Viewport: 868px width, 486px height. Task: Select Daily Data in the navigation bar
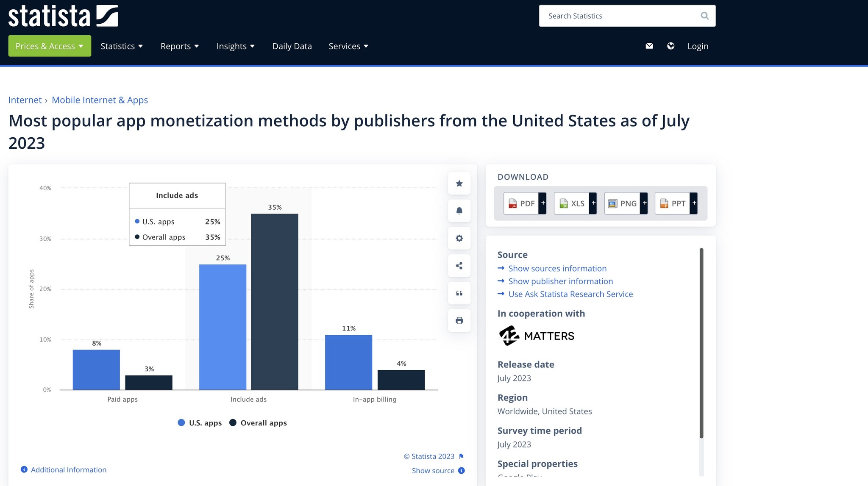(x=292, y=46)
